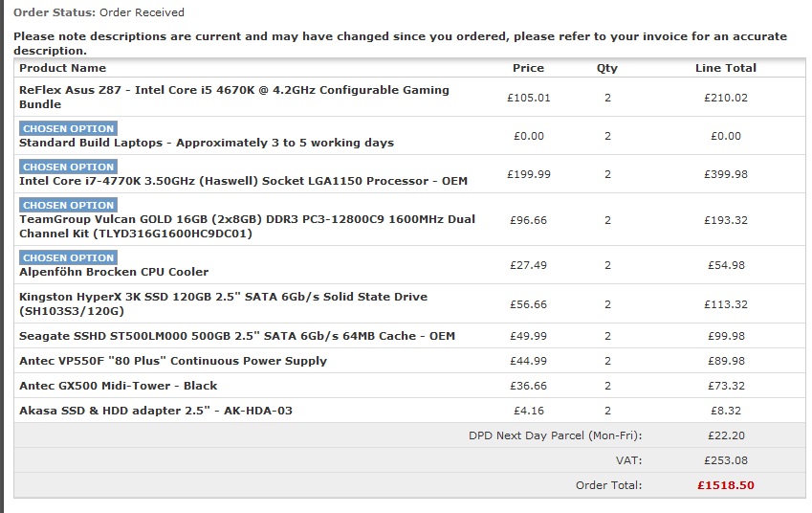The height and width of the screenshot is (513, 812).
Task: Open Kingston HyperX 3K SSD 120GB product name
Action: [x=223, y=303]
